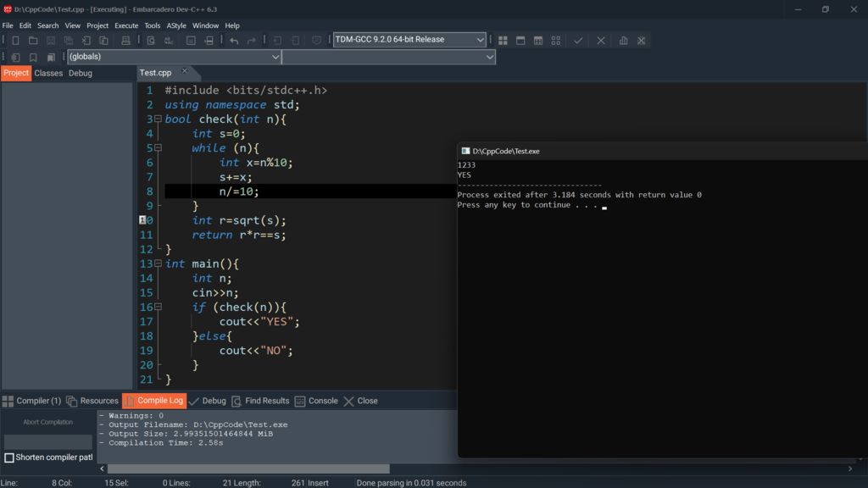Save the current file from toolbar
868x488 pixels.
(x=51, y=41)
